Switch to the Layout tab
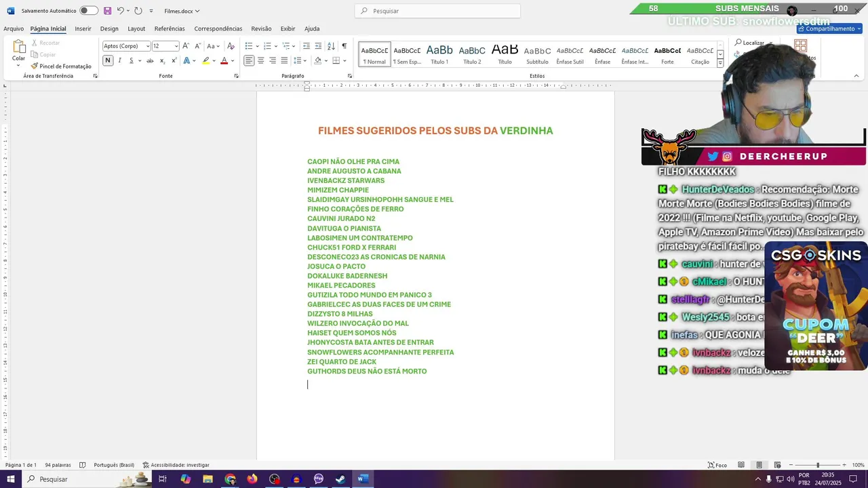 136,28
